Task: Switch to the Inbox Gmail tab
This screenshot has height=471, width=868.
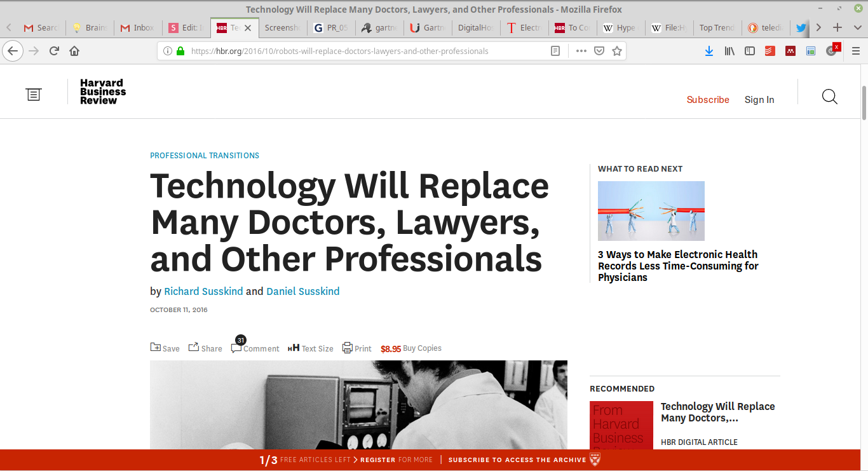Action: coord(139,27)
